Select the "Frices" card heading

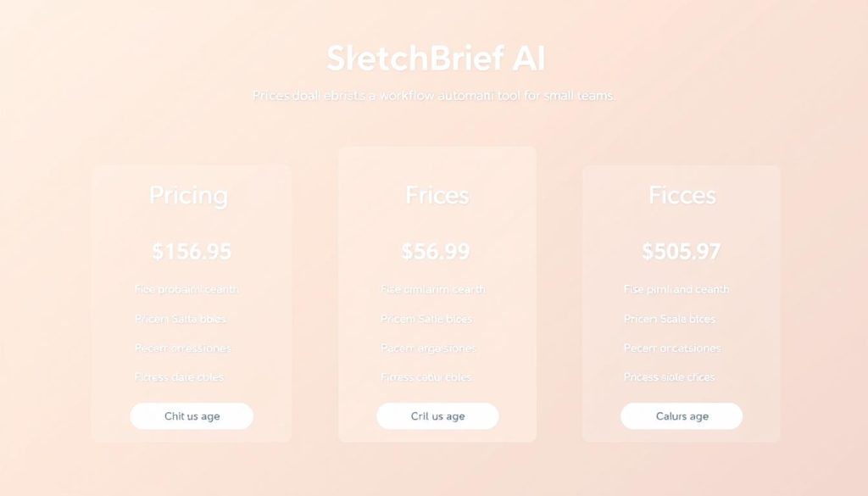[437, 196]
